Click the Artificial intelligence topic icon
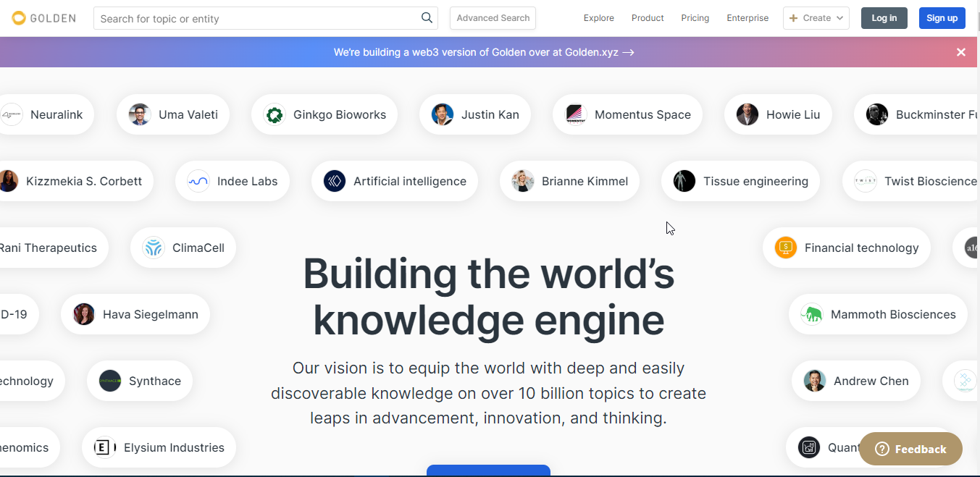980x477 pixels. [334, 181]
